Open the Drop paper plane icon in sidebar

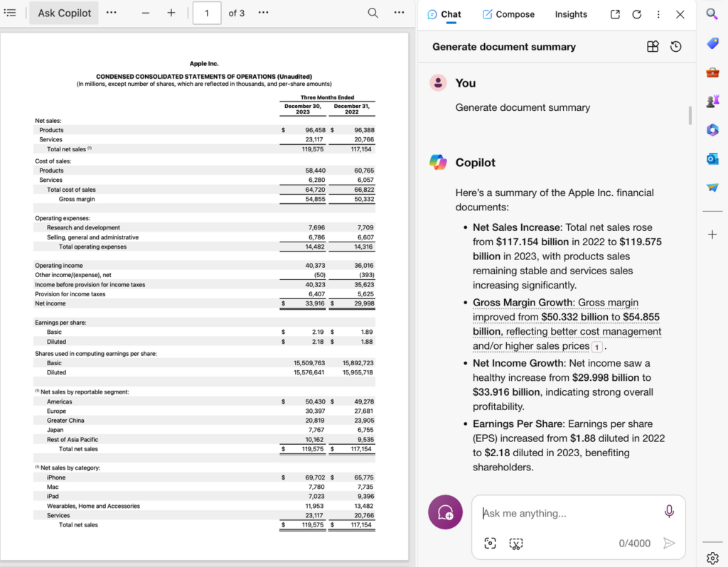click(712, 188)
